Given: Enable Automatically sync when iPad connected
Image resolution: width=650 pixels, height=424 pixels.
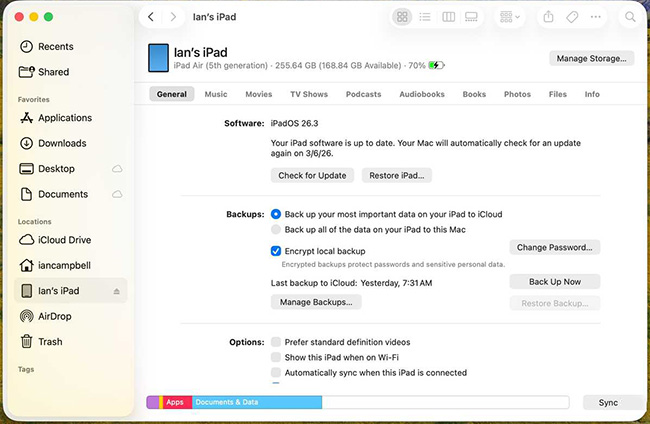Looking at the screenshot, I should (x=276, y=373).
